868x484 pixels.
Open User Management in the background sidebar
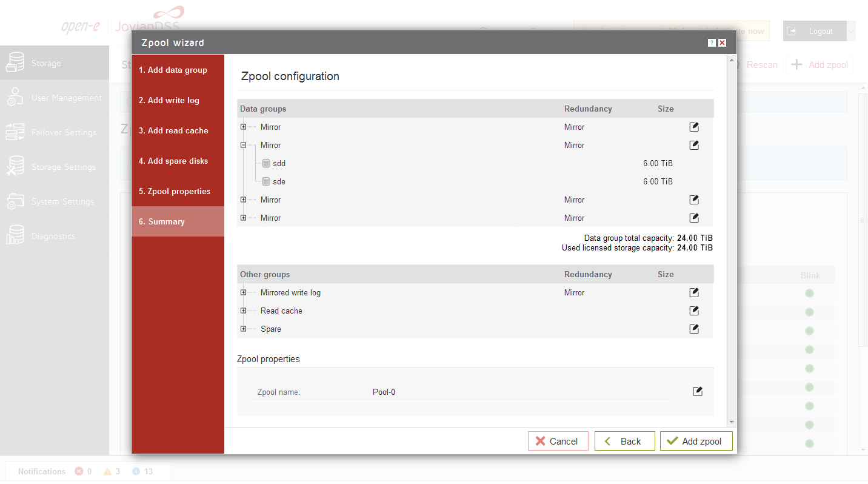click(55, 98)
